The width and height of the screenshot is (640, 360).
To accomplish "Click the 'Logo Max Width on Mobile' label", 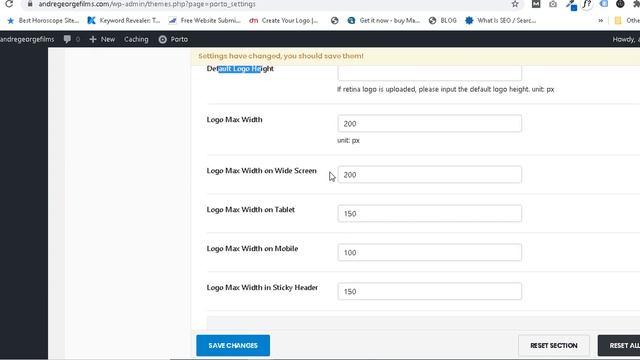I will 252,248.
